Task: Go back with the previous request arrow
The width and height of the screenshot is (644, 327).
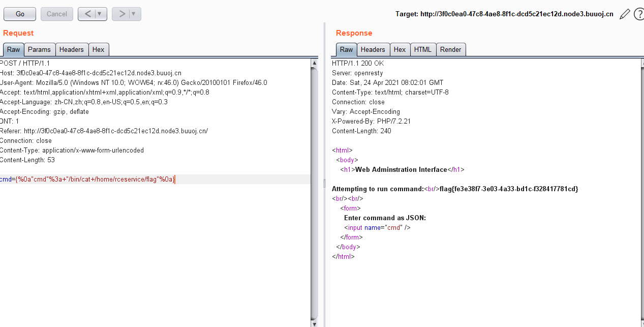Action: point(87,14)
